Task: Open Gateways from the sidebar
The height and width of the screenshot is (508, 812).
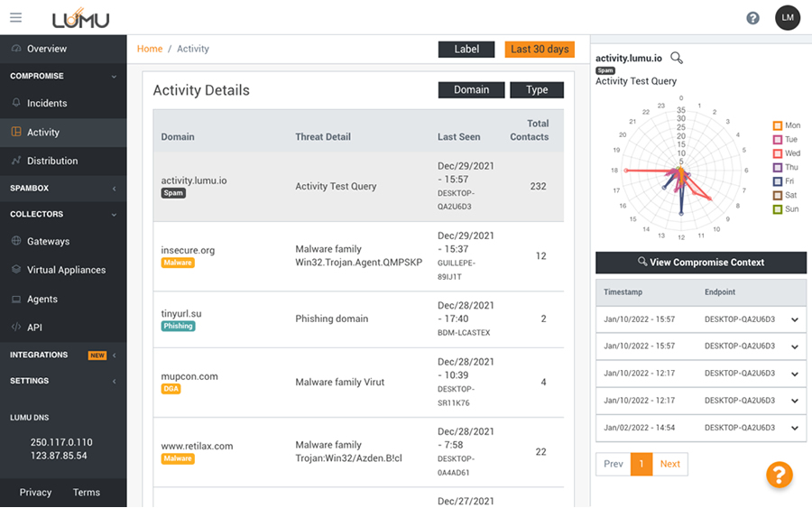Action: point(48,241)
